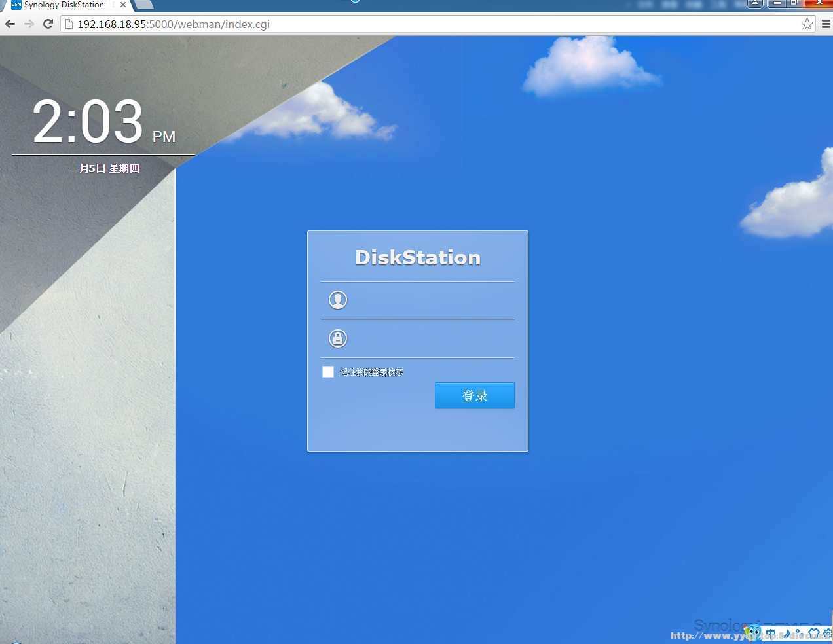
Task: Tick the remember-login checkbox
Action: click(328, 372)
